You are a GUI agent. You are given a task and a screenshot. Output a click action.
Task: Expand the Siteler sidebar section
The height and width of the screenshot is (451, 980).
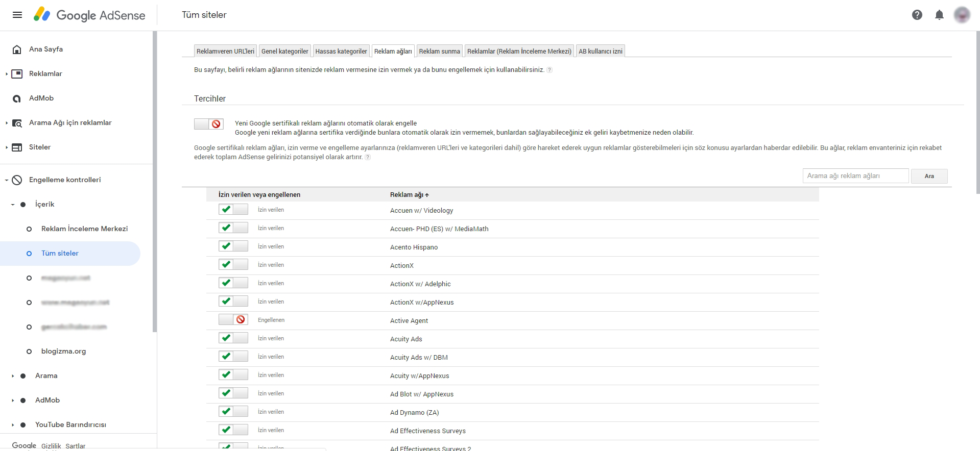7,147
